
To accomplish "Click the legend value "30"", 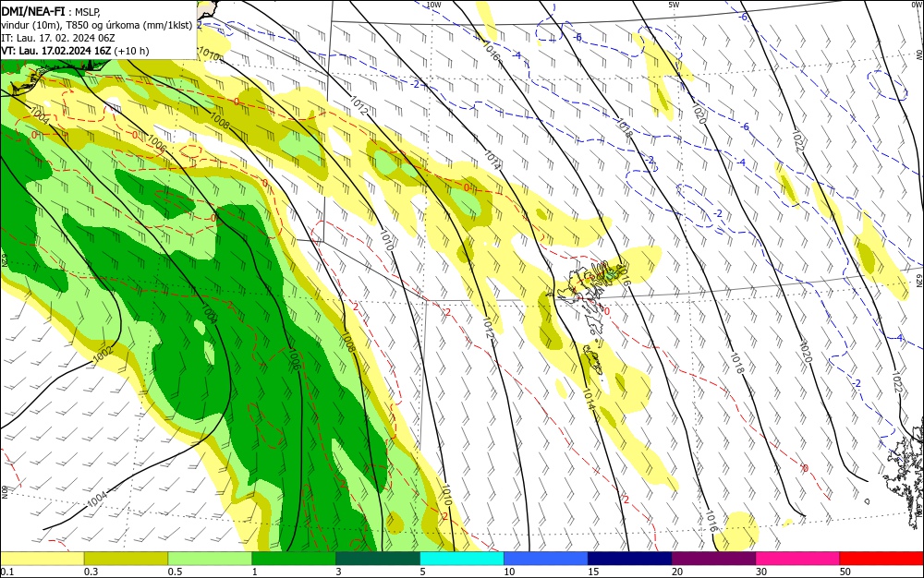I will (x=761, y=572).
